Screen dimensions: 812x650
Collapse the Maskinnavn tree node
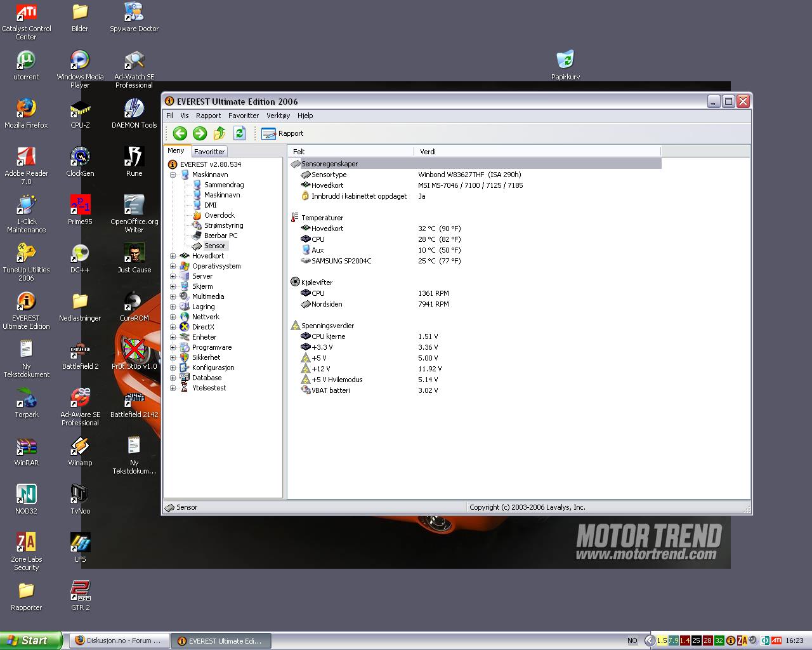coord(173,175)
